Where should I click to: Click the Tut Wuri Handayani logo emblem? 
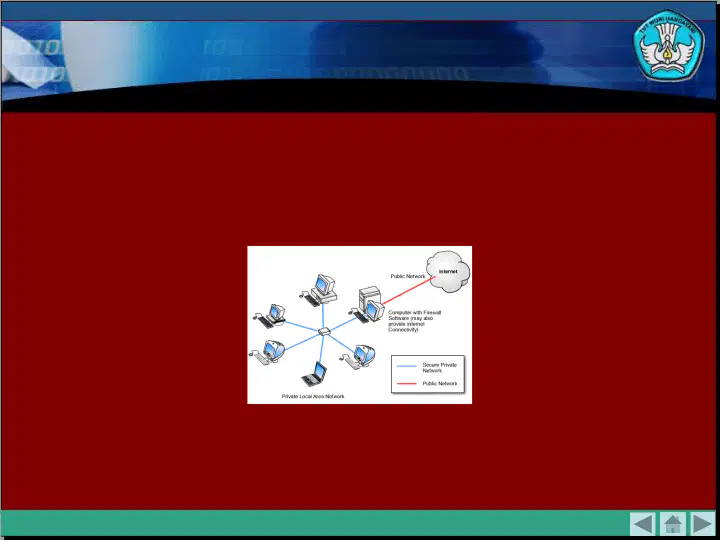pyautogui.click(x=669, y=46)
